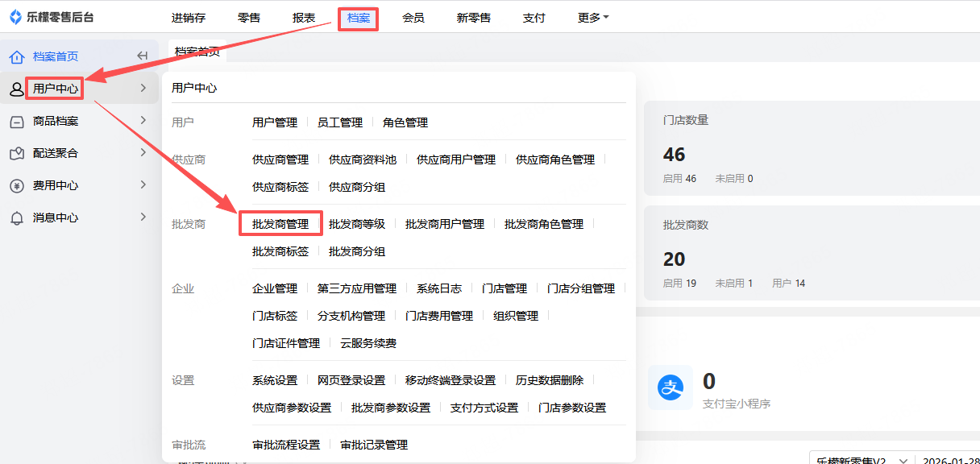Click the 用户中心 person icon

tap(17, 89)
